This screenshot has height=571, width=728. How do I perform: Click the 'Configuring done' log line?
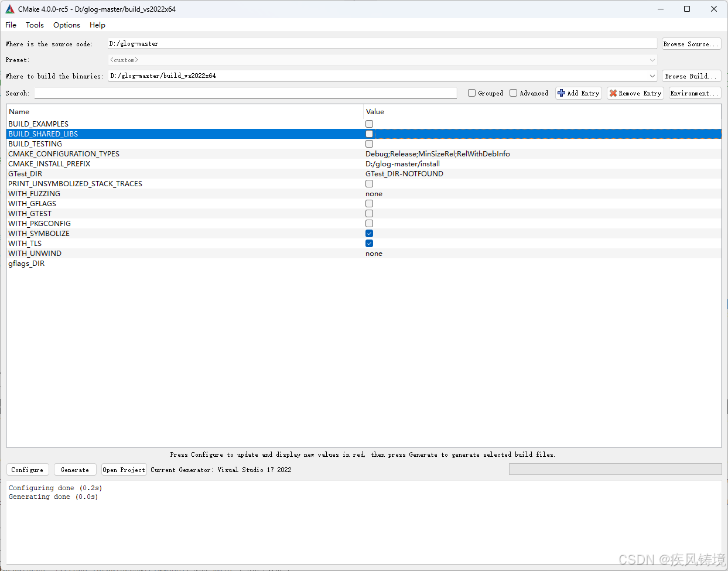point(55,488)
